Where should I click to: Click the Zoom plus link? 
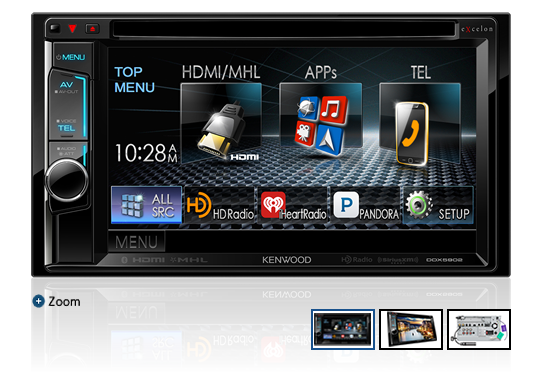click(57, 301)
